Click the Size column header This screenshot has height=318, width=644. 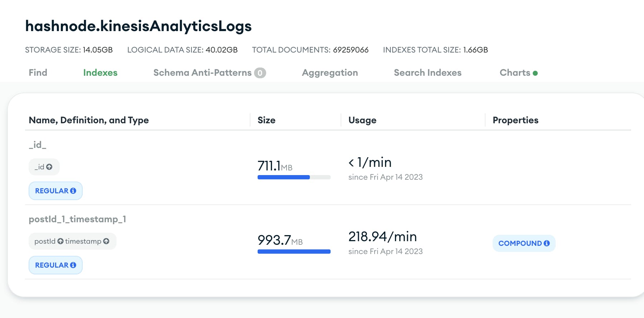pos(267,120)
